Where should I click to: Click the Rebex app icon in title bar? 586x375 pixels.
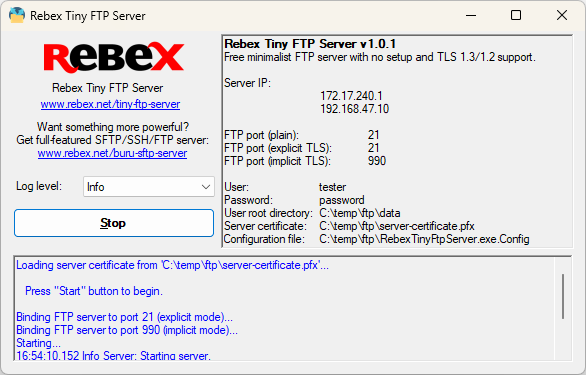click(17, 15)
